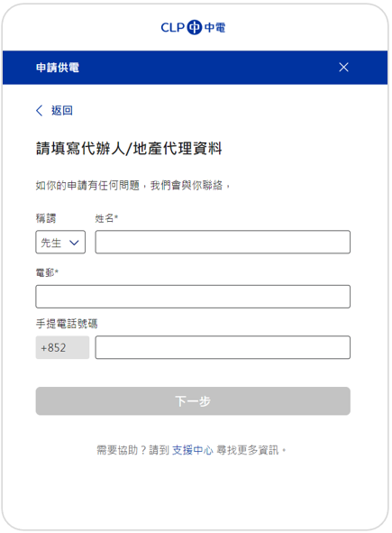
Task: Click the 姓名* field label
Action: [x=106, y=218]
